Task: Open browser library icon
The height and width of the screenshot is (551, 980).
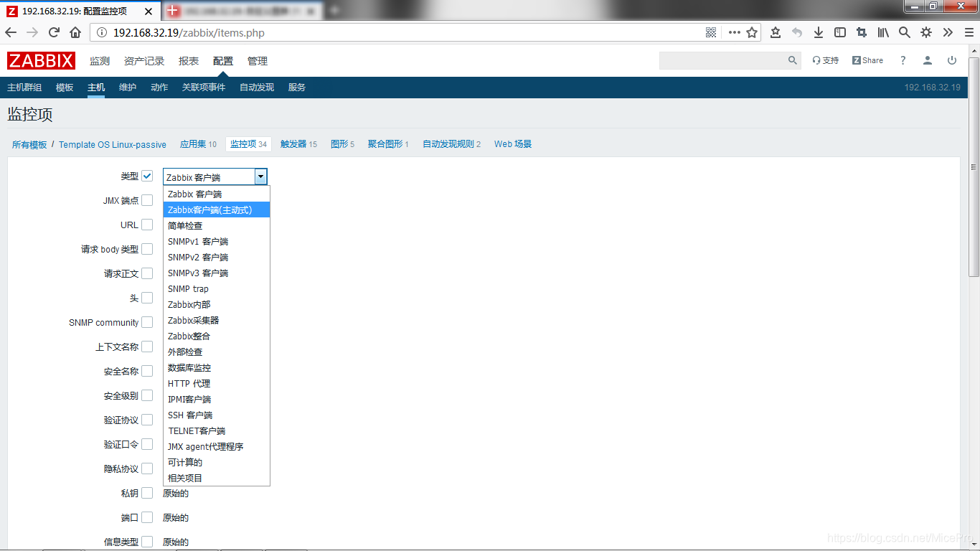Action: click(883, 32)
